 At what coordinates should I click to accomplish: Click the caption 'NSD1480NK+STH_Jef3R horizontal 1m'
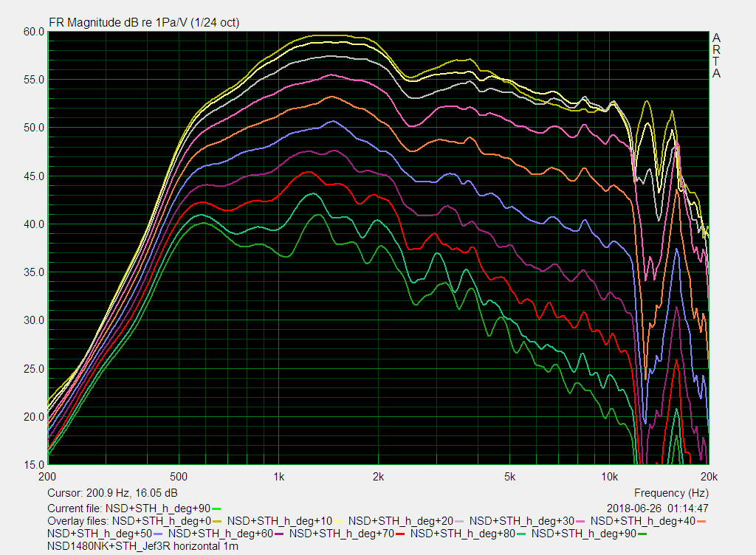[x=142, y=546]
